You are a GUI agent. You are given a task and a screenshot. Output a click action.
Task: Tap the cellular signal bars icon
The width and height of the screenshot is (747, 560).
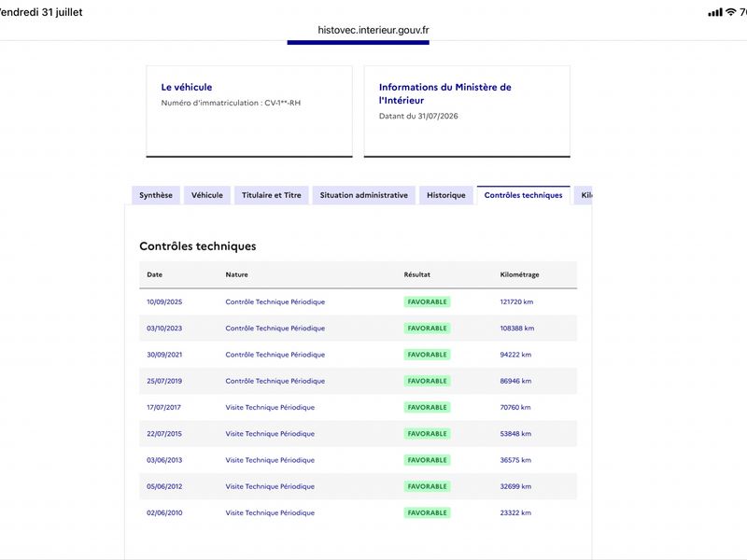pyautogui.click(x=715, y=12)
